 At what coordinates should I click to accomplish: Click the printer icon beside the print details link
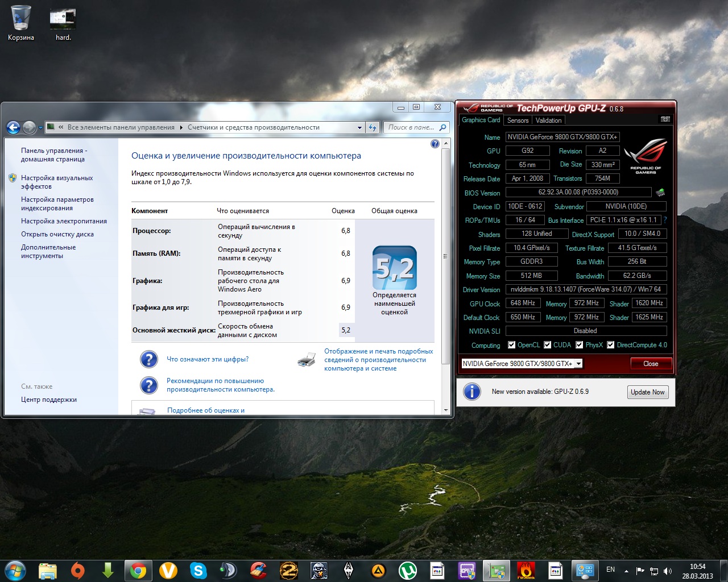(307, 360)
